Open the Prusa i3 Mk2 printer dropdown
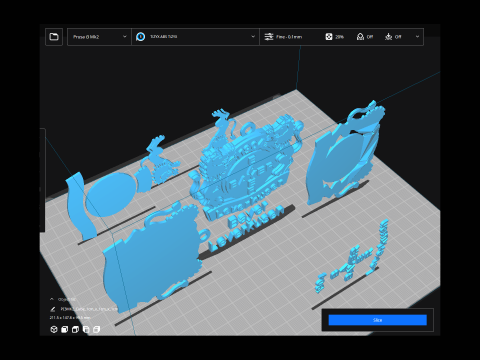Image resolution: width=480 pixels, height=360 pixels. click(x=99, y=37)
